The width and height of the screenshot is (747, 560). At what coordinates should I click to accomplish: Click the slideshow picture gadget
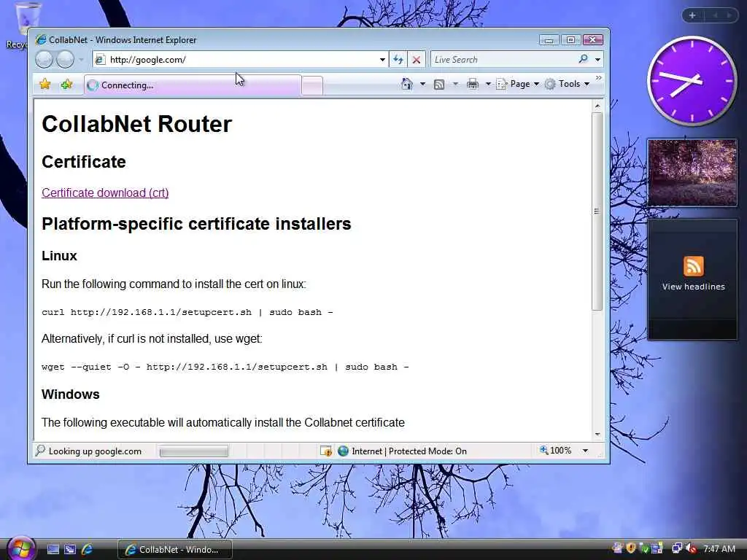point(692,173)
